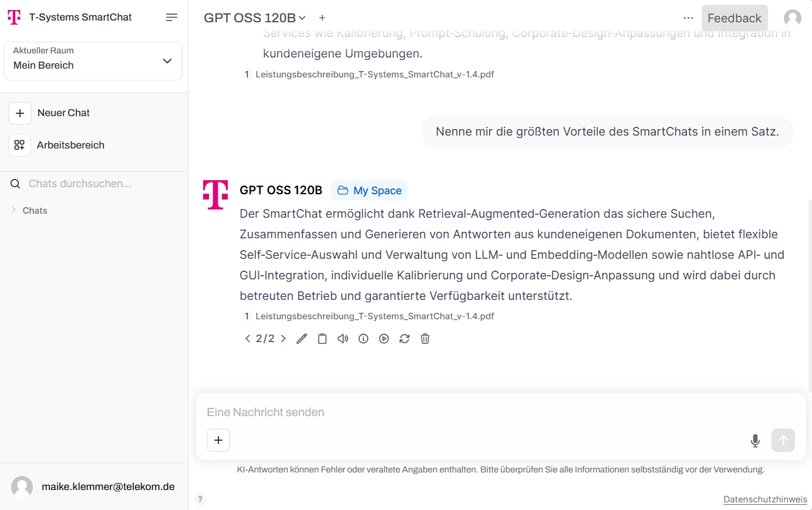Open the profile avatar at top right
The image size is (812, 510).
793,18
